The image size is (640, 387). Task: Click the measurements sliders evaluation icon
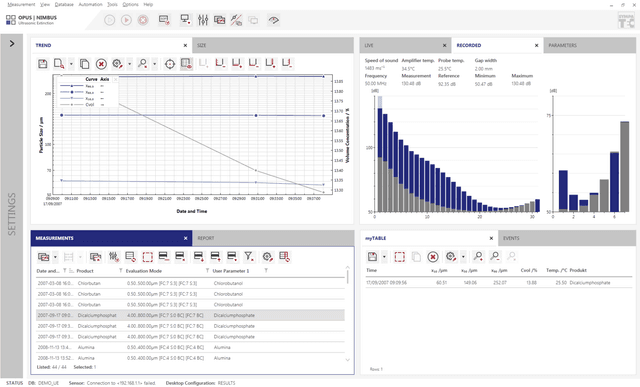[113, 257]
